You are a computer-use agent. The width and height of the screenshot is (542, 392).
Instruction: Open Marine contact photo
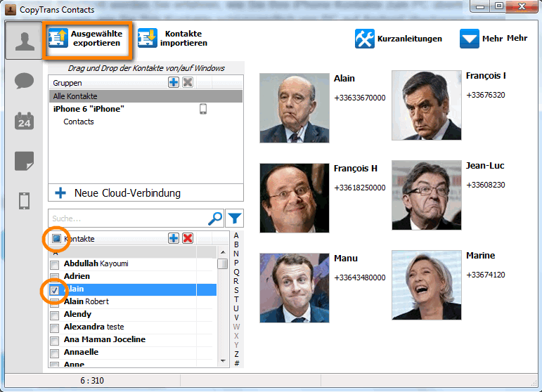(426, 285)
